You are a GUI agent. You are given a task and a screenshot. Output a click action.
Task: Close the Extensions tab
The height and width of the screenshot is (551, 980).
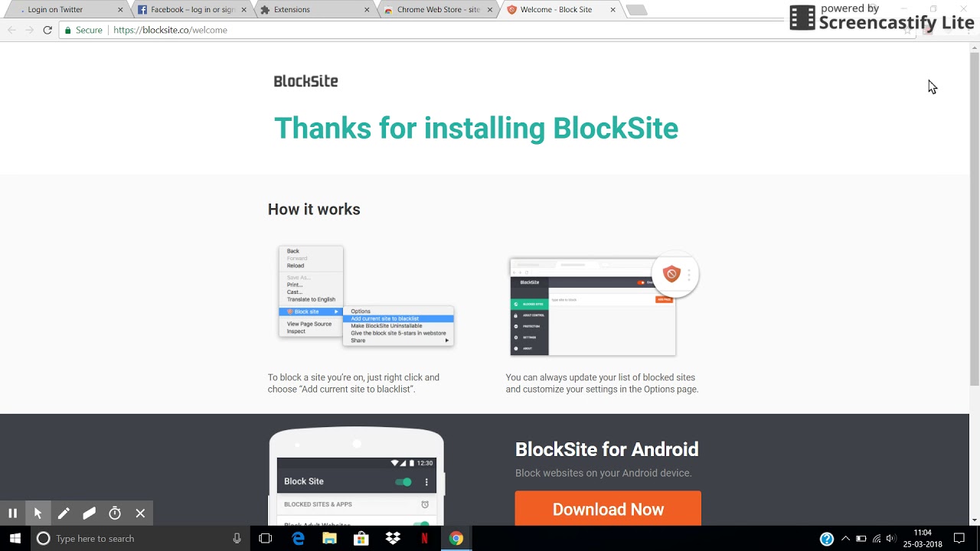[367, 10]
